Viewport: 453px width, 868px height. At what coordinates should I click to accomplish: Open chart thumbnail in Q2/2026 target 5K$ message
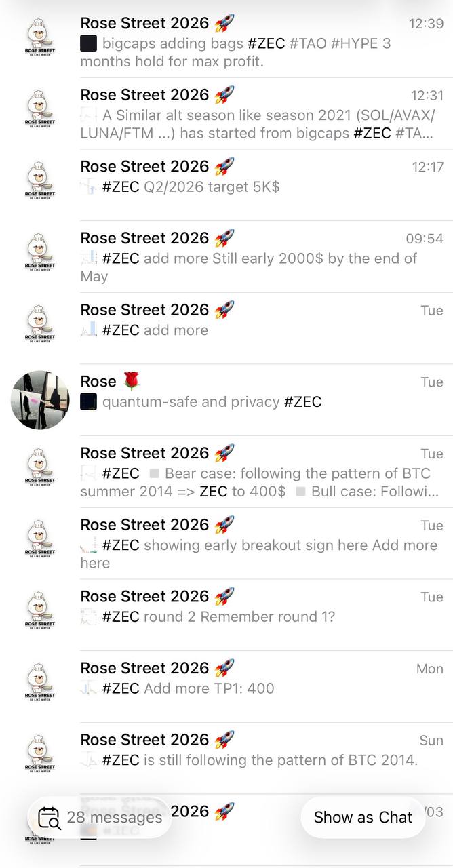click(x=88, y=187)
